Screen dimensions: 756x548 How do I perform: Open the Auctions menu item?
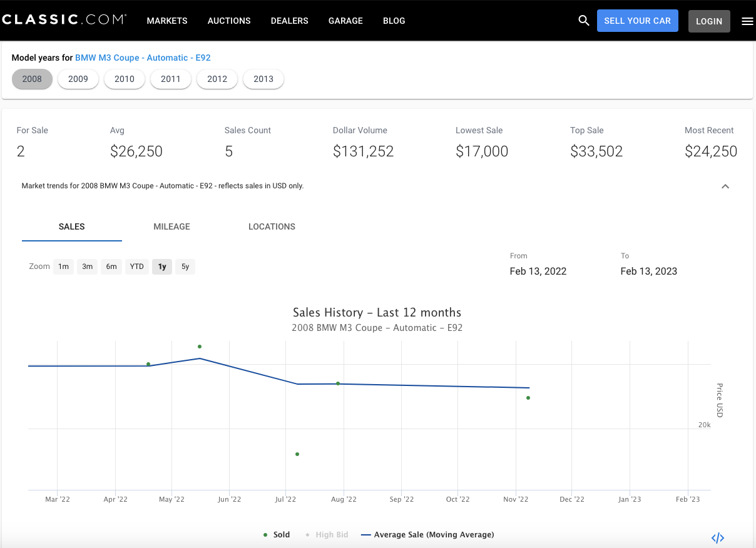[229, 21]
